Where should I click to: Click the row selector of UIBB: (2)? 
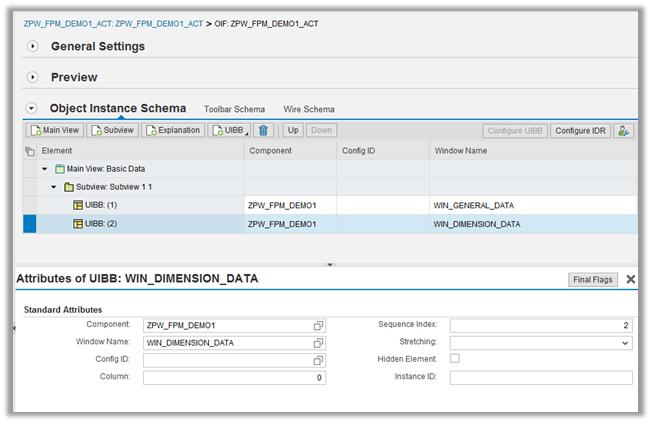[30, 224]
